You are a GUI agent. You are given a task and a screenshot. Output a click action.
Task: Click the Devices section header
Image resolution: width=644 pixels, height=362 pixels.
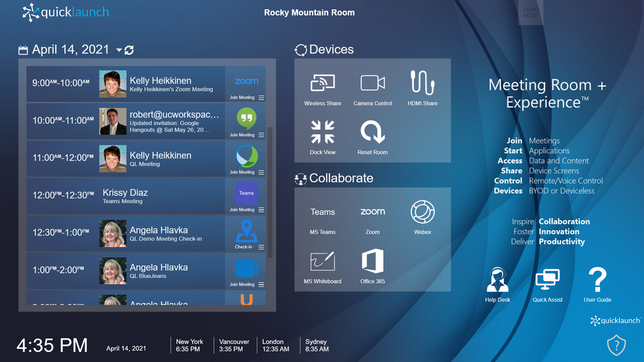[x=324, y=50]
